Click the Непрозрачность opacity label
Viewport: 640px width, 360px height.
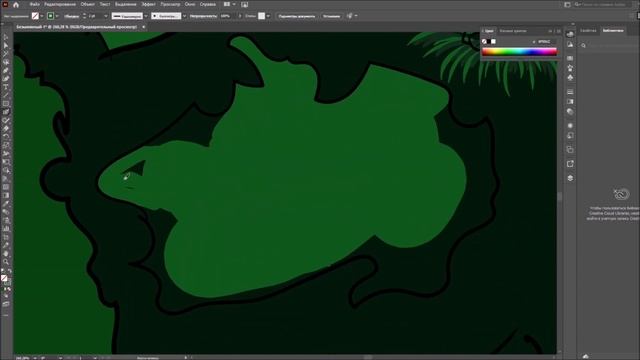[x=203, y=16]
